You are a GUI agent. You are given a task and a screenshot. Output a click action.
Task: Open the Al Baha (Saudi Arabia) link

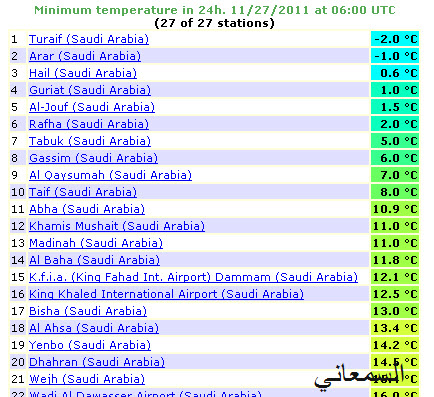point(94,260)
